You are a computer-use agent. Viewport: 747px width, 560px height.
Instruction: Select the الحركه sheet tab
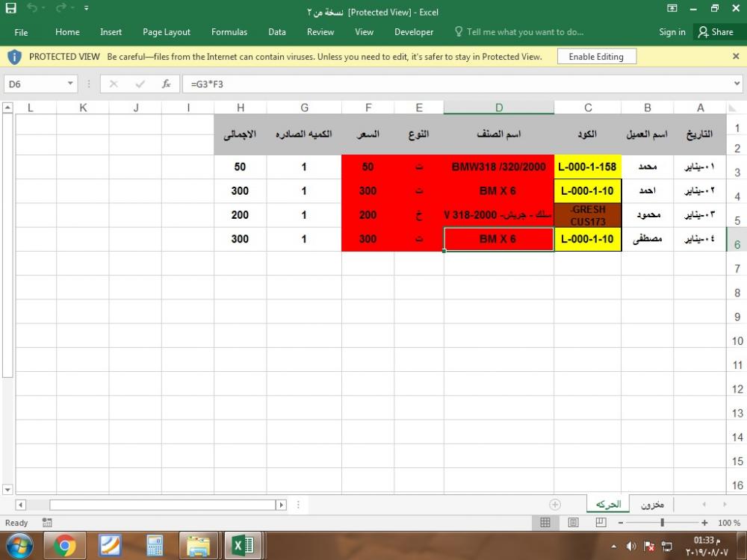click(x=608, y=504)
